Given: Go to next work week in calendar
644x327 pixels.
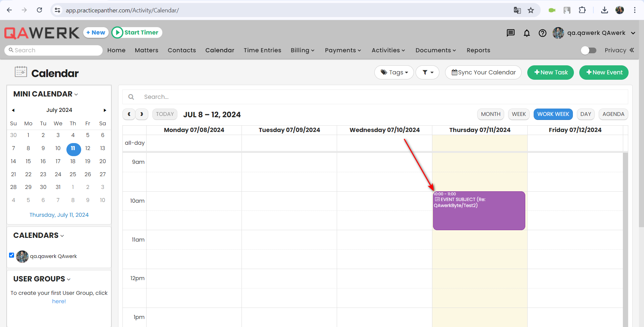Looking at the screenshot, I should tap(142, 114).
